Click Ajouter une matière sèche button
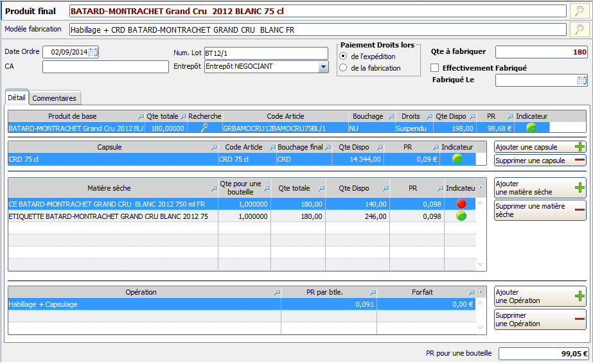Viewport: 593px width, 364px height. 540,188
